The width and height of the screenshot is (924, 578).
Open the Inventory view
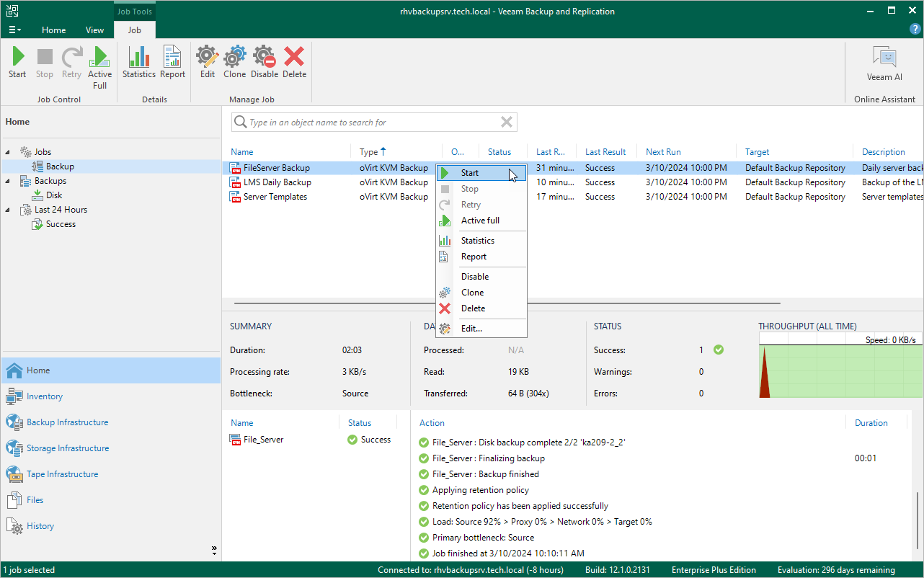tap(111, 396)
